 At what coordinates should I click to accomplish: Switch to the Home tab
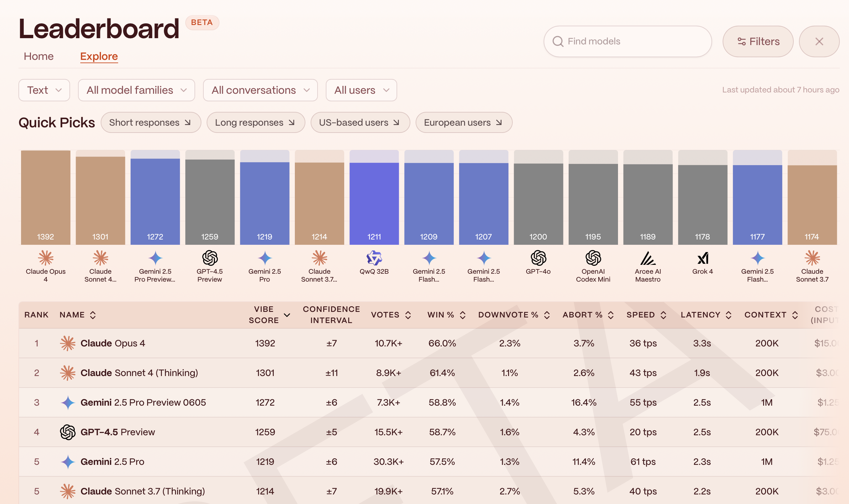(x=39, y=56)
